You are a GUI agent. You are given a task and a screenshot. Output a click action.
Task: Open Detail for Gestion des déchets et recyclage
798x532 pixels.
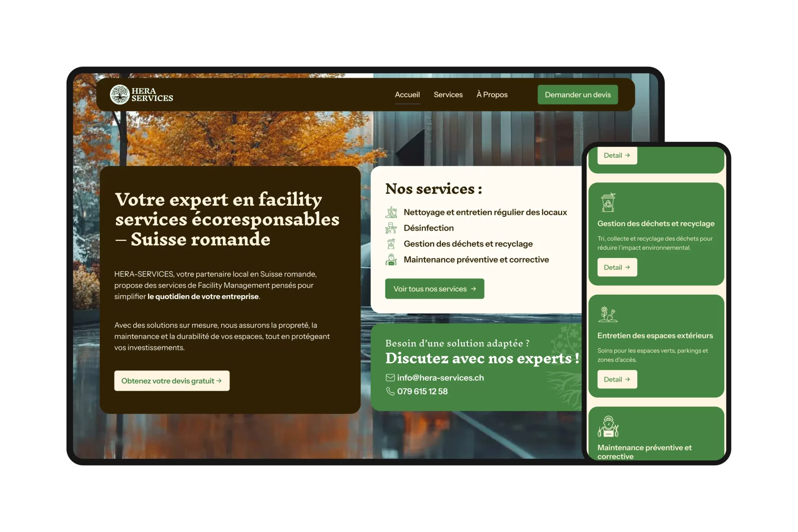(617, 267)
